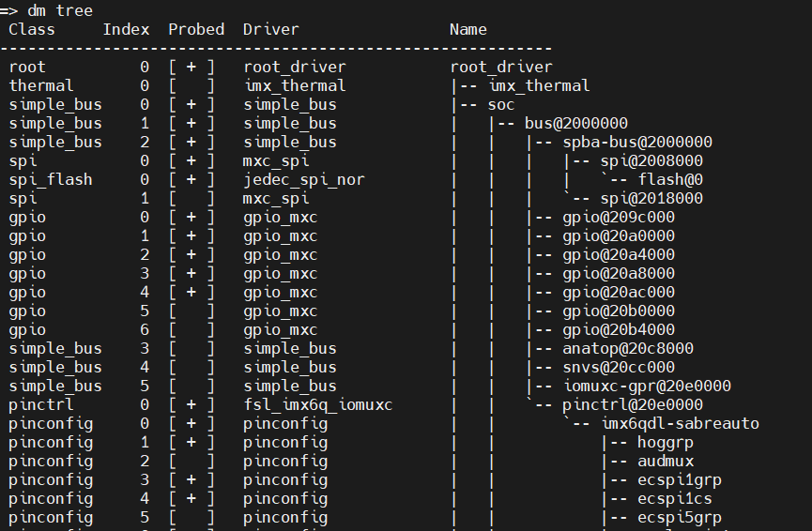812x531 pixels.
Task: Click the 'spi_flash' class entry
Action: (x=51, y=179)
